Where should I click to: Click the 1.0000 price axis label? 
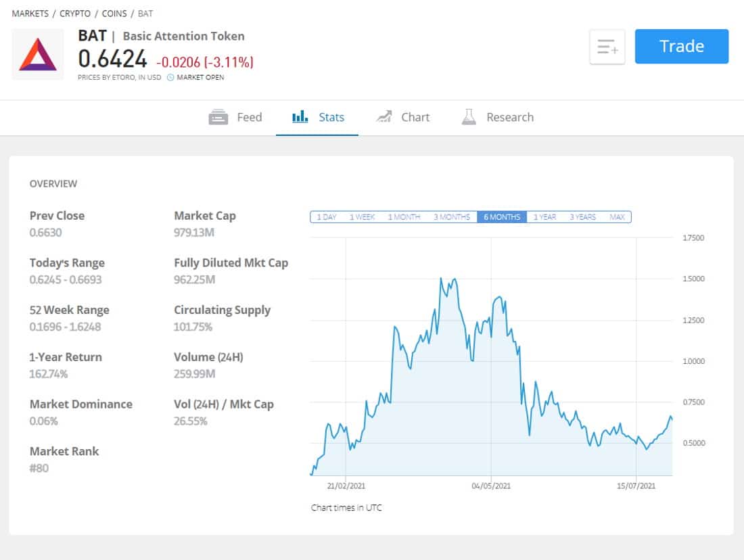(x=693, y=361)
